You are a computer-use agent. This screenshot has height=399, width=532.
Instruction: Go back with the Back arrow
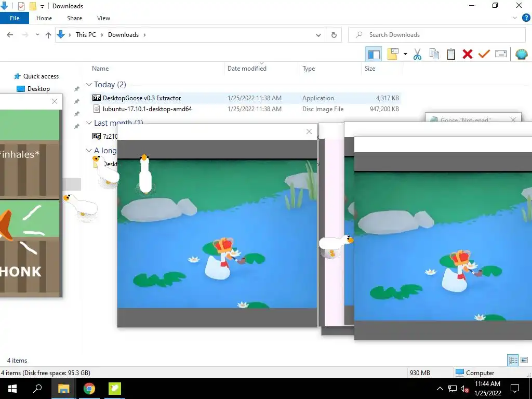[10, 35]
